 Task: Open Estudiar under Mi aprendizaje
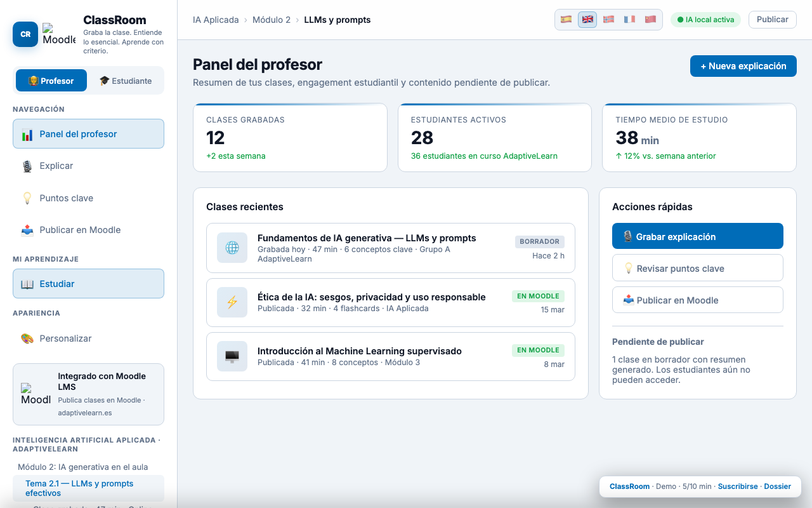(88, 284)
